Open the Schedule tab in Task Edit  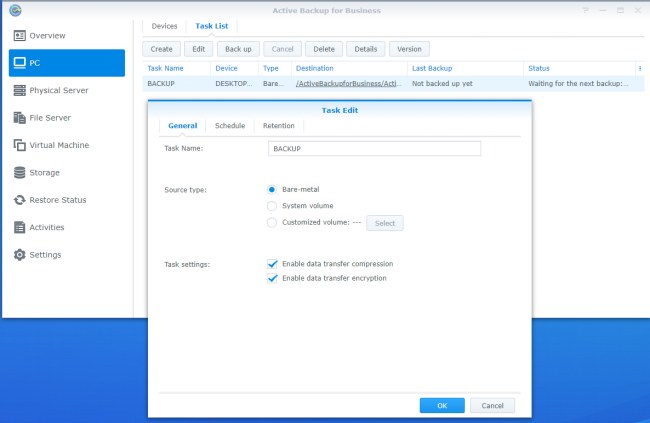click(x=230, y=126)
